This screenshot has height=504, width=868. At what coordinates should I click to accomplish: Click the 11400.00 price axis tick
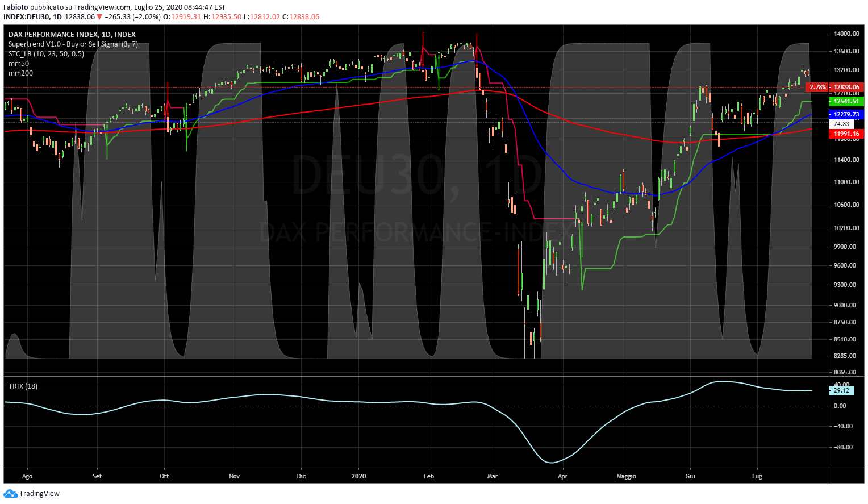click(846, 160)
